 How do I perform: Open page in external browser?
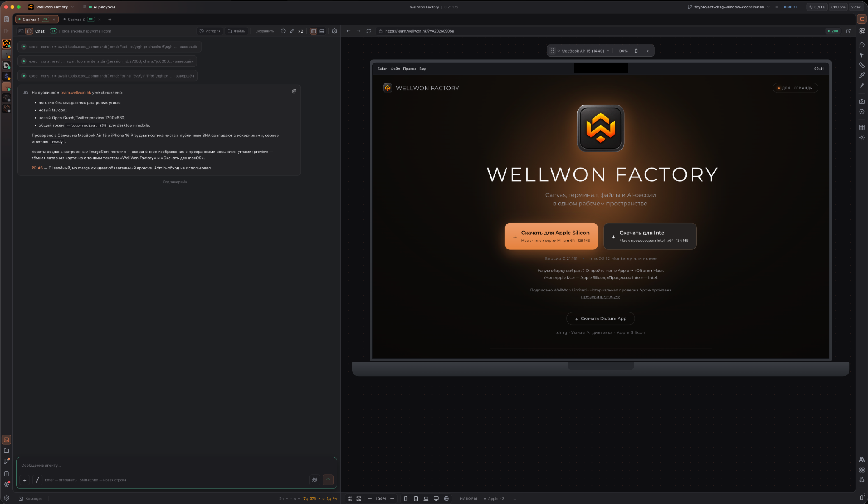tap(848, 31)
